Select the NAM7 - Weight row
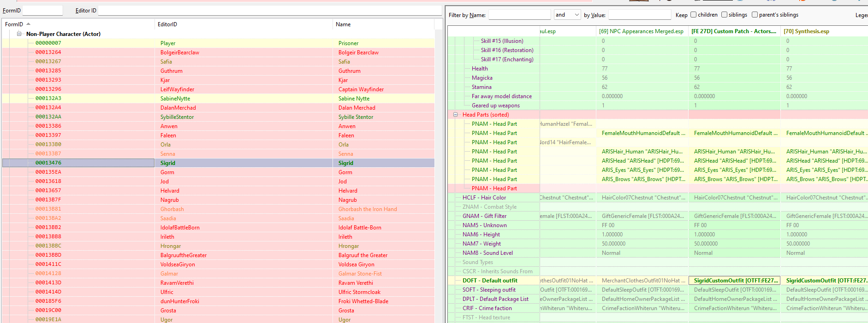The height and width of the screenshot is (323, 868). [658, 243]
